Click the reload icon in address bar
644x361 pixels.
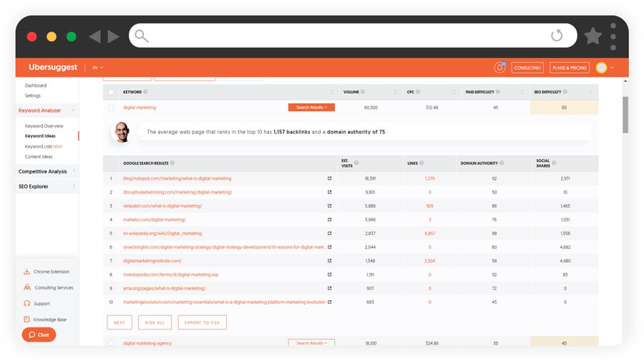point(557,35)
